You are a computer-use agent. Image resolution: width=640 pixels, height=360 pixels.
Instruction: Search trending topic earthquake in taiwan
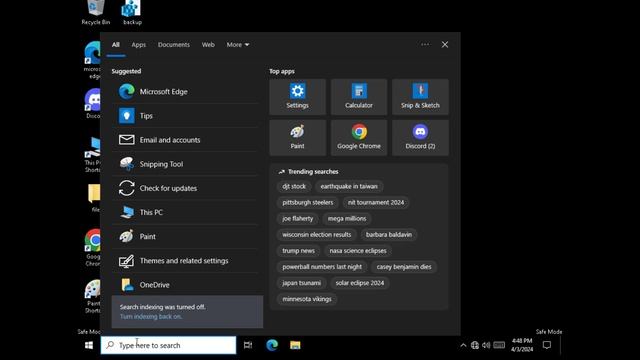(x=349, y=186)
